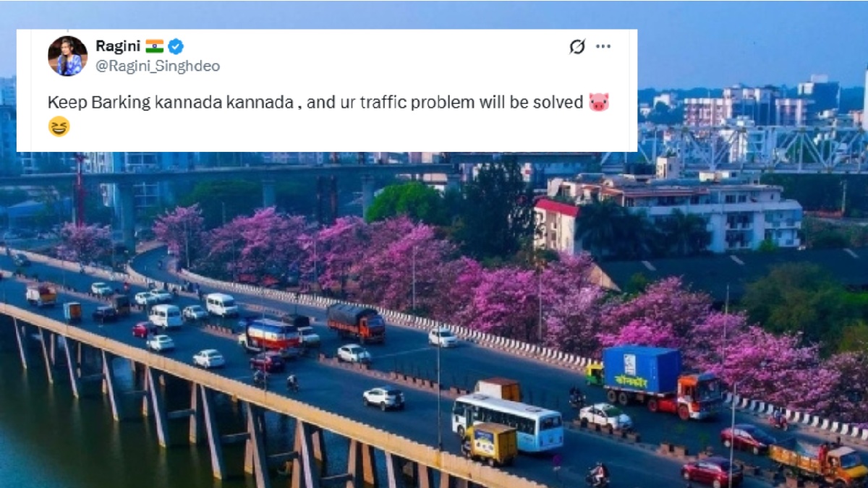This screenshot has width=868, height=488.
Task: Click the red-roofed white building
Action: pyautogui.click(x=557, y=226)
